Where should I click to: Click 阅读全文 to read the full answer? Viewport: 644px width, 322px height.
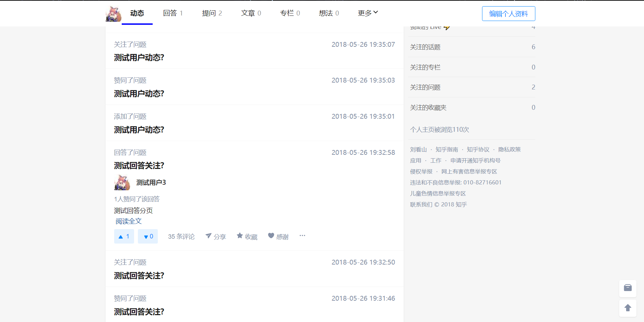(x=129, y=221)
